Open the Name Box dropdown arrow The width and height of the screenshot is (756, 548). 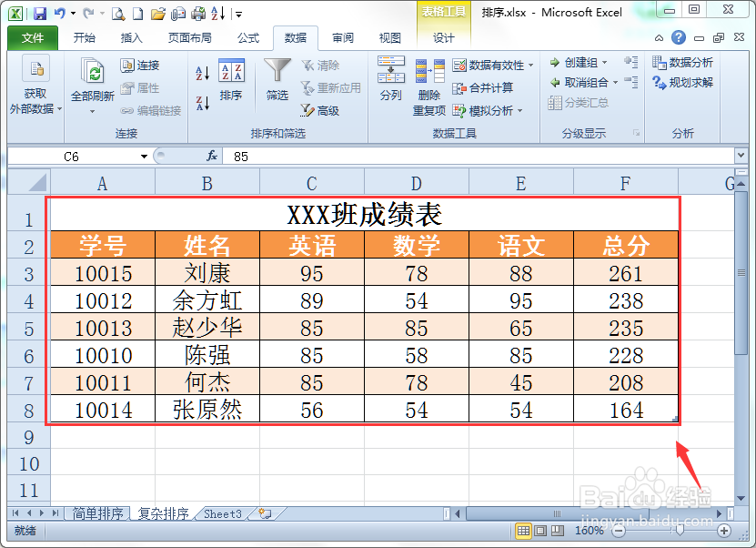(143, 156)
